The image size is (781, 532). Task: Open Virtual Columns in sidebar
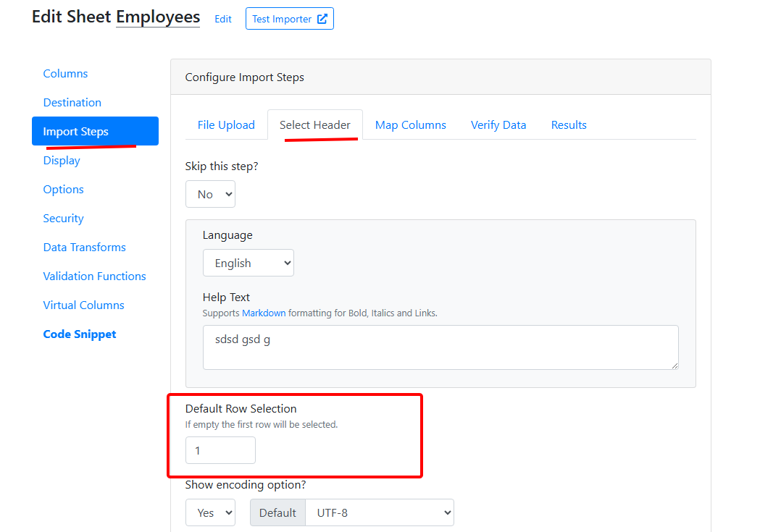click(84, 305)
